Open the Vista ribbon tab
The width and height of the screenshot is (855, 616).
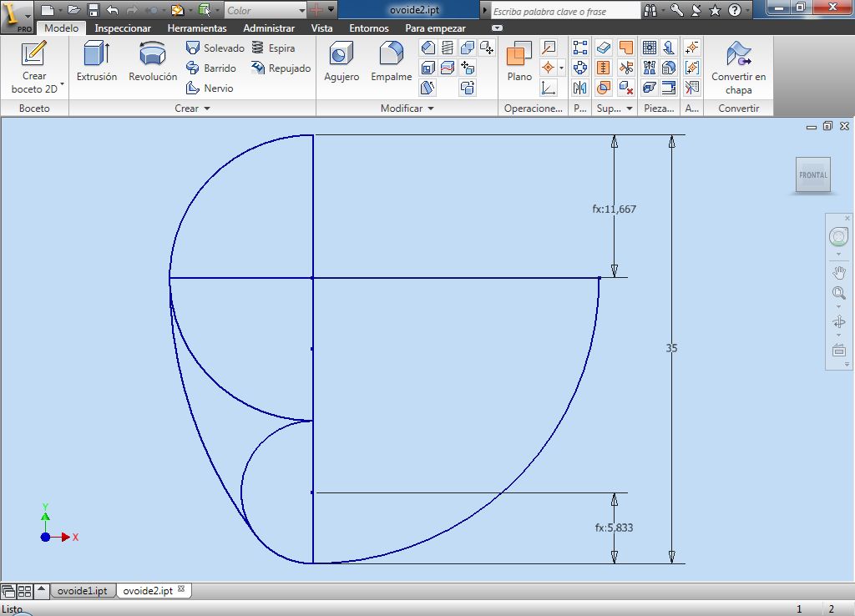[x=321, y=28]
